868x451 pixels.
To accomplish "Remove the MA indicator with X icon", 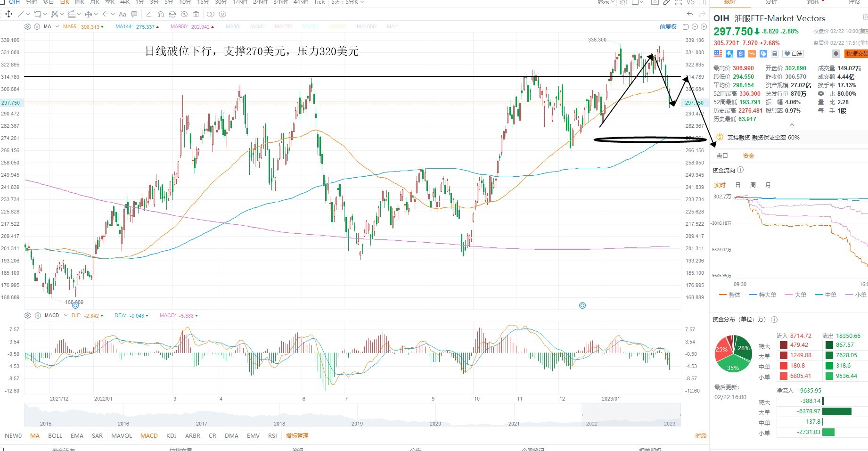I will pyautogui.click(x=37, y=26).
